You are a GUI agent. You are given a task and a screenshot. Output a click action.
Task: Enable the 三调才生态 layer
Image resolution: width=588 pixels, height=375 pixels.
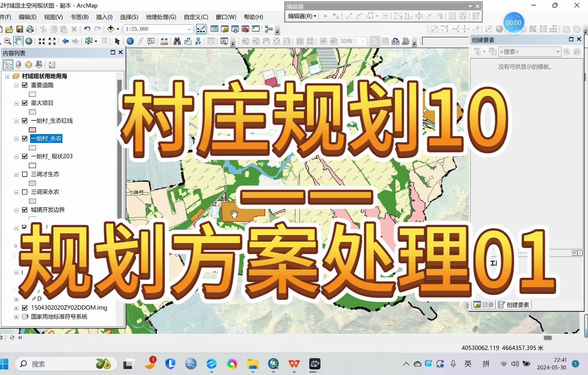click(25, 174)
